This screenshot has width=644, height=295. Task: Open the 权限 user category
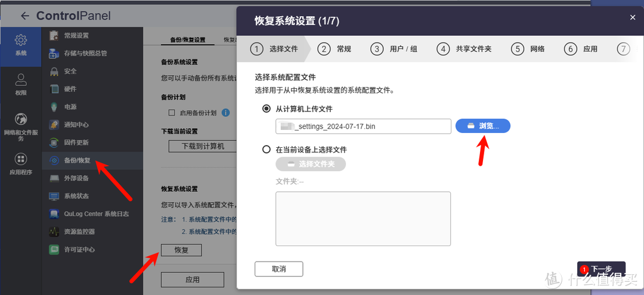(x=20, y=85)
